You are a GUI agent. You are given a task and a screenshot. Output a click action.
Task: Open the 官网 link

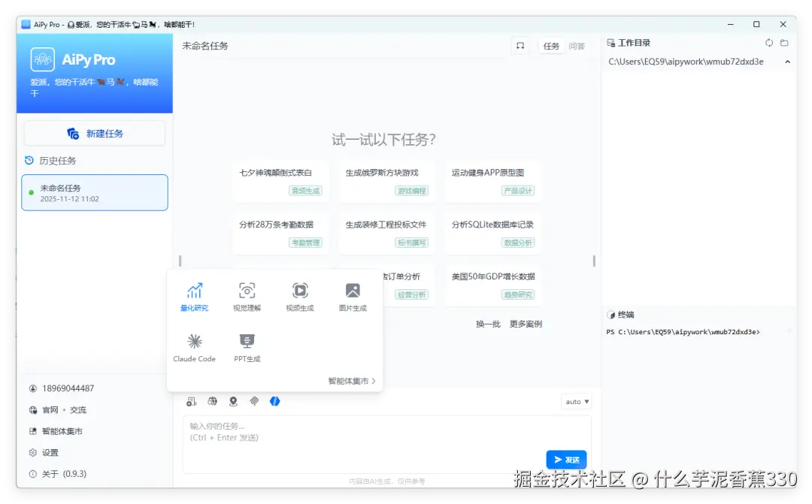50,410
